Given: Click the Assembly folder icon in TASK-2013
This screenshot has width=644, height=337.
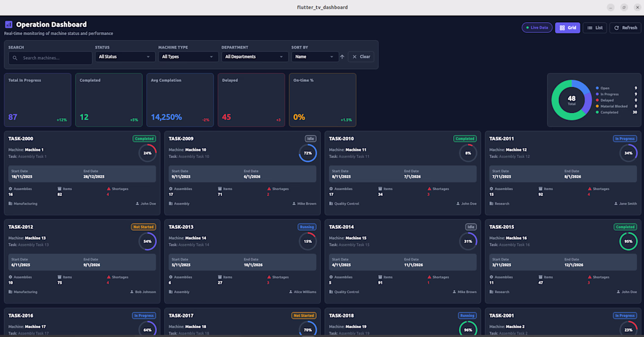Looking at the screenshot, I should click(170, 292).
